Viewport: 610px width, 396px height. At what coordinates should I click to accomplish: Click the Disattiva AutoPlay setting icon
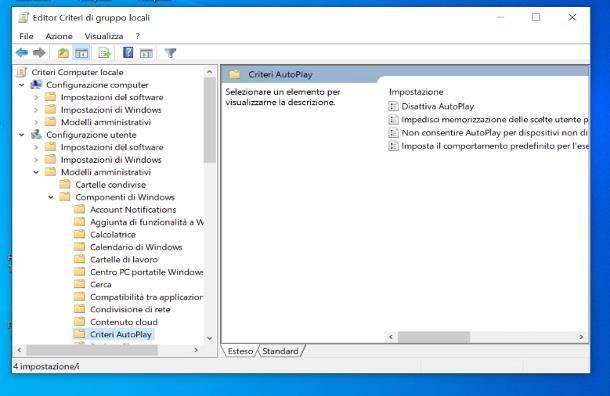tap(393, 106)
